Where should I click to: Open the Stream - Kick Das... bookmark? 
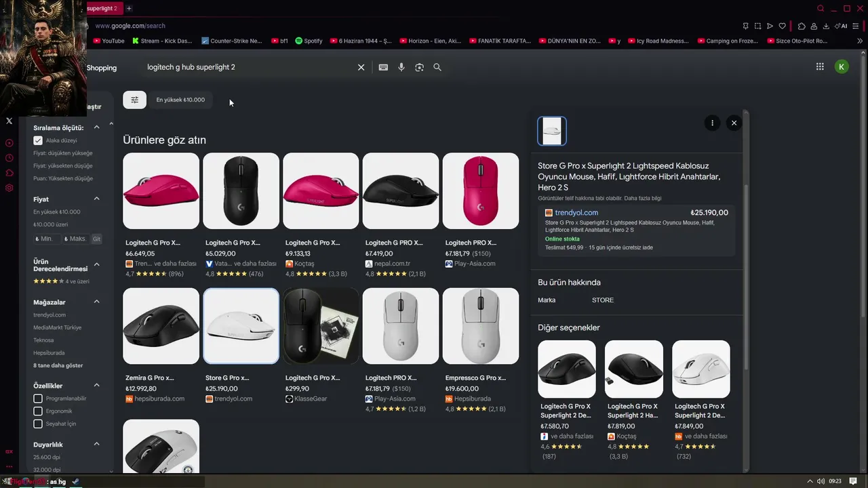(x=162, y=41)
